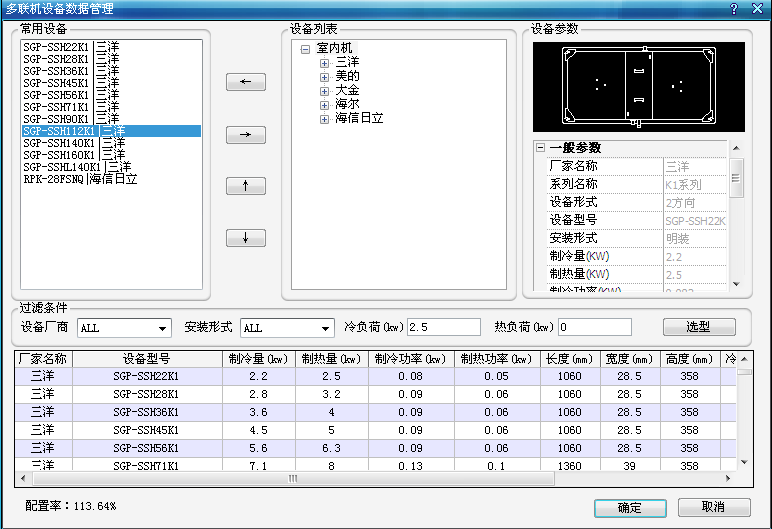Click the 制冷量 column header
772x529 pixels.
pos(258,359)
